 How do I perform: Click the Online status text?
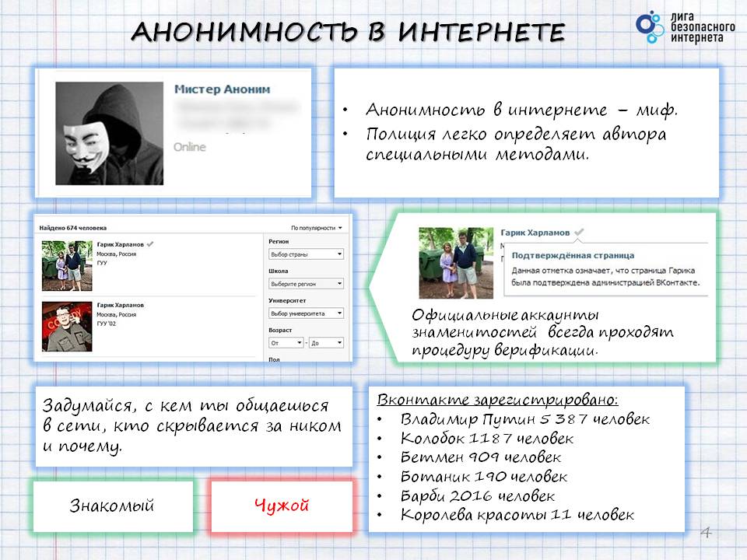click(x=190, y=147)
